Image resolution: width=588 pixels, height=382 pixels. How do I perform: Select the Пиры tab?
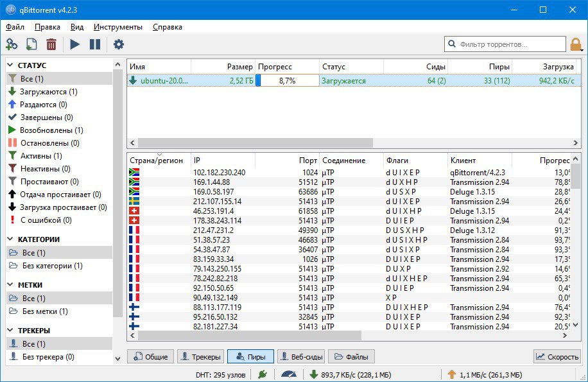(250, 356)
